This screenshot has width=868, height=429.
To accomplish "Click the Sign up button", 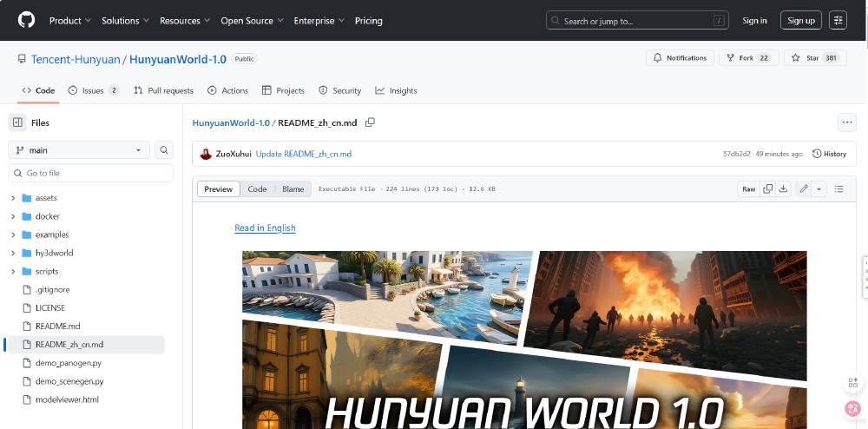I will (x=801, y=21).
